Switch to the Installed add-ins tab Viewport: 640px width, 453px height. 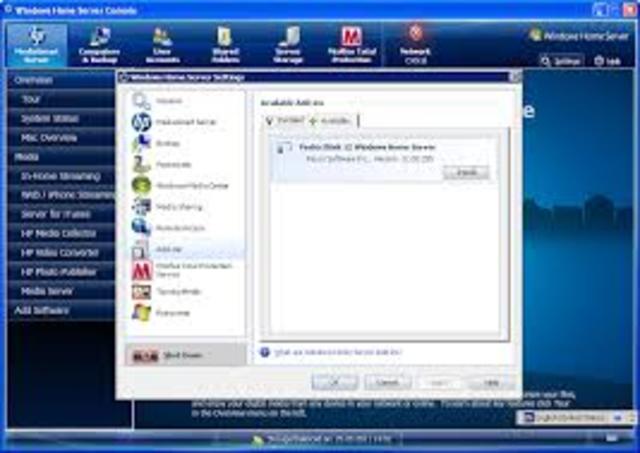[285, 121]
